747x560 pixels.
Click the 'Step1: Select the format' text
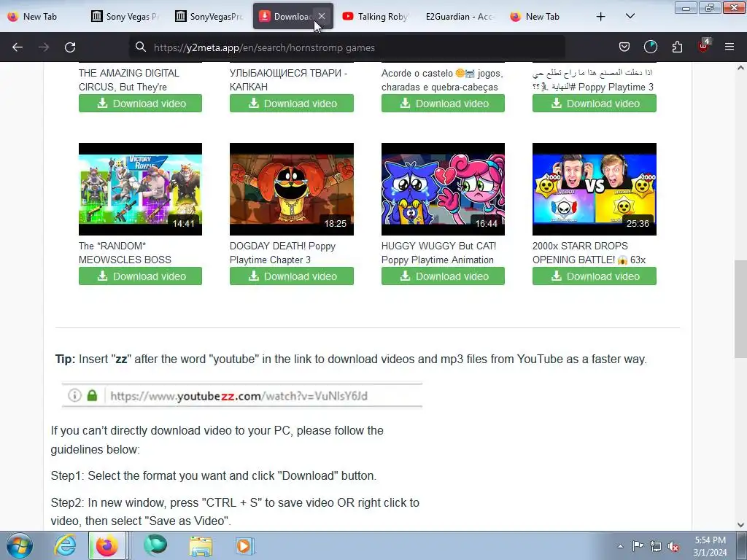(214, 475)
